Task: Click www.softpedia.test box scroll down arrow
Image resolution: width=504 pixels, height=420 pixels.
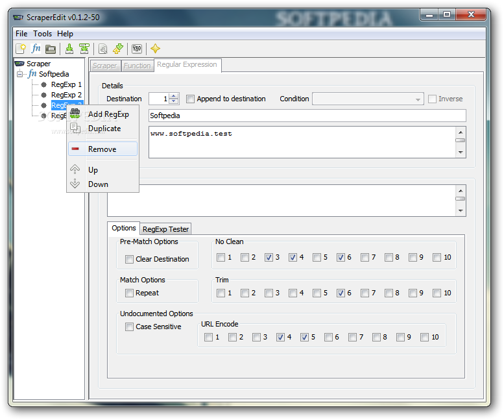Action: pyautogui.click(x=461, y=152)
